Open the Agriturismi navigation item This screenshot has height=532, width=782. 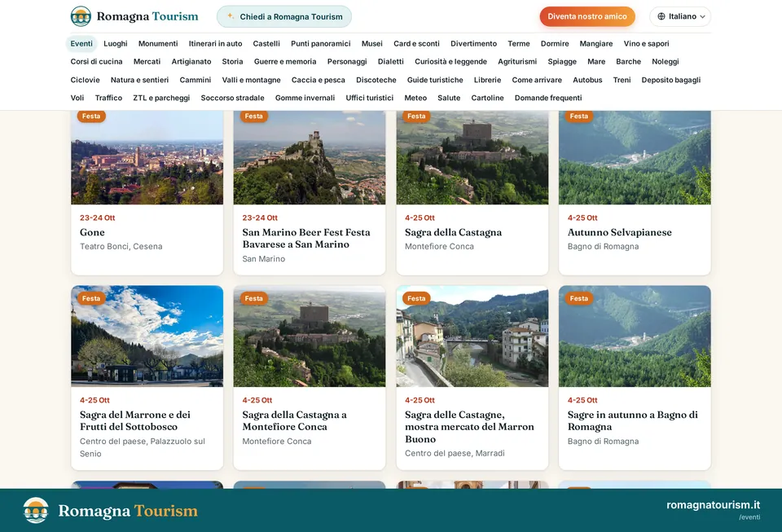pyautogui.click(x=517, y=62)
